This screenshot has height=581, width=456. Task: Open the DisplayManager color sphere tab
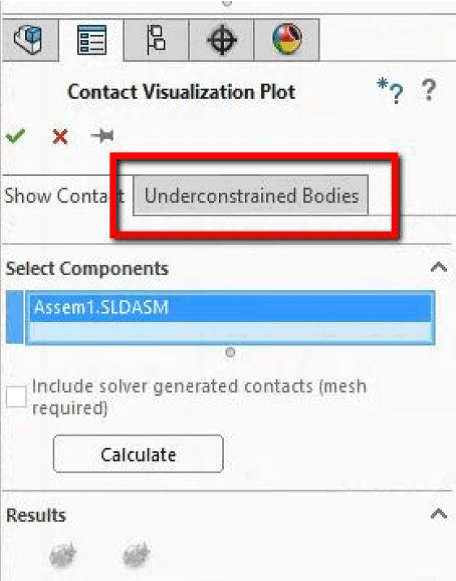click(x=287, y=40)
